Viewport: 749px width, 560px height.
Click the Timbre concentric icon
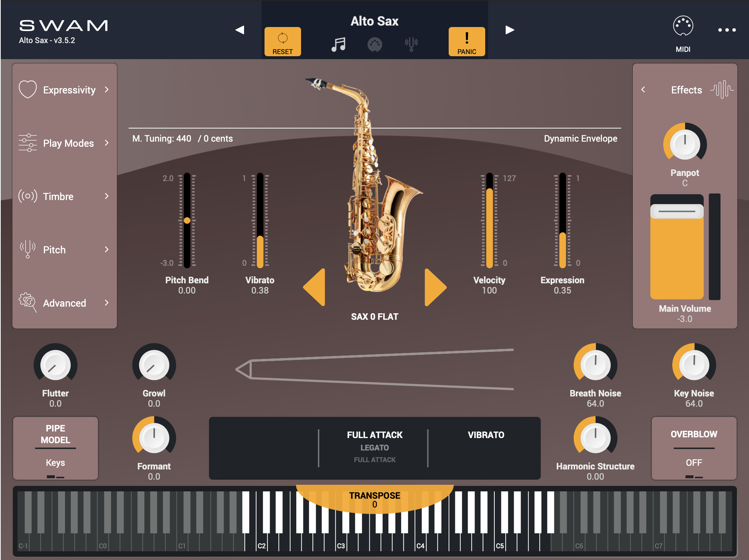[28, 196]
